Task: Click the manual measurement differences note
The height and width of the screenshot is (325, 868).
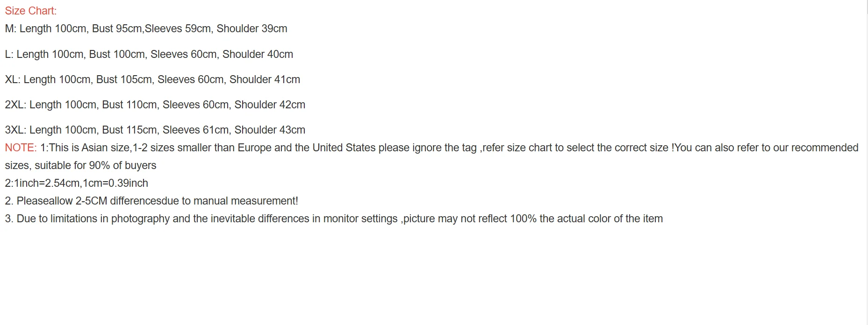Action: pos(151,201)
